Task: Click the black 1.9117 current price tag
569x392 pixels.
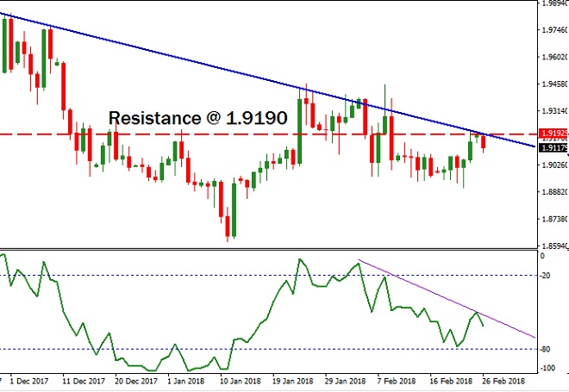Action: [x=554, y=148]
